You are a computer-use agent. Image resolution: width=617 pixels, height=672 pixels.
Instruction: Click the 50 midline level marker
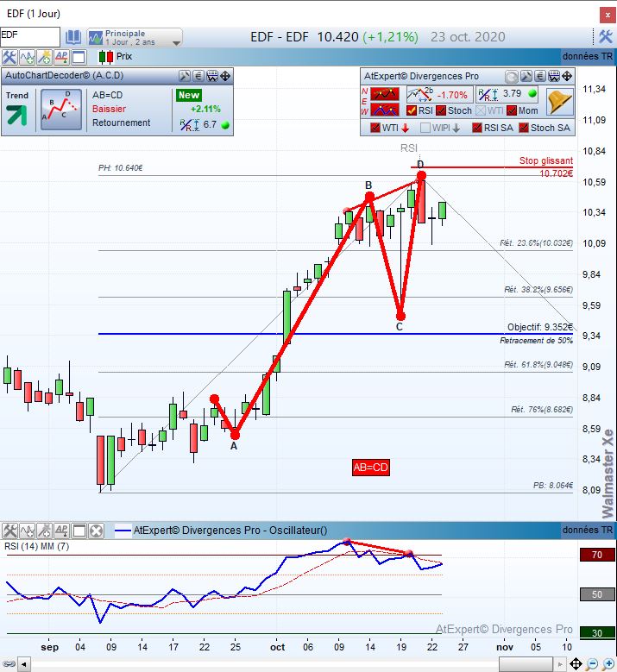(x=597, y=594)
